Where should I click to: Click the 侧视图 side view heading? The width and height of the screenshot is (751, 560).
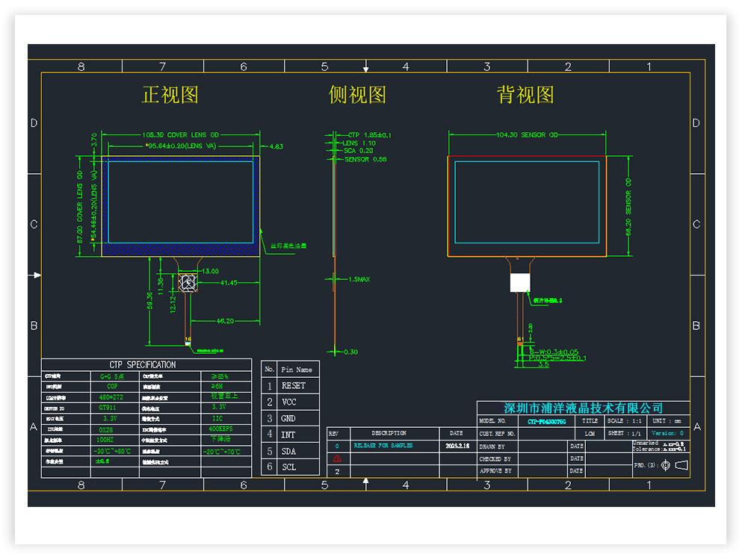tap(357, 95)
